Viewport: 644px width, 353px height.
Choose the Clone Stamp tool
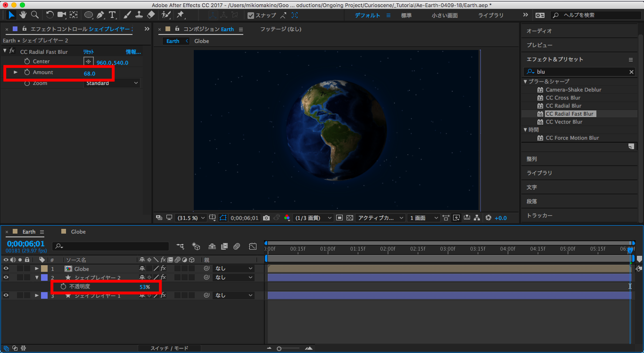coord(139,15)
